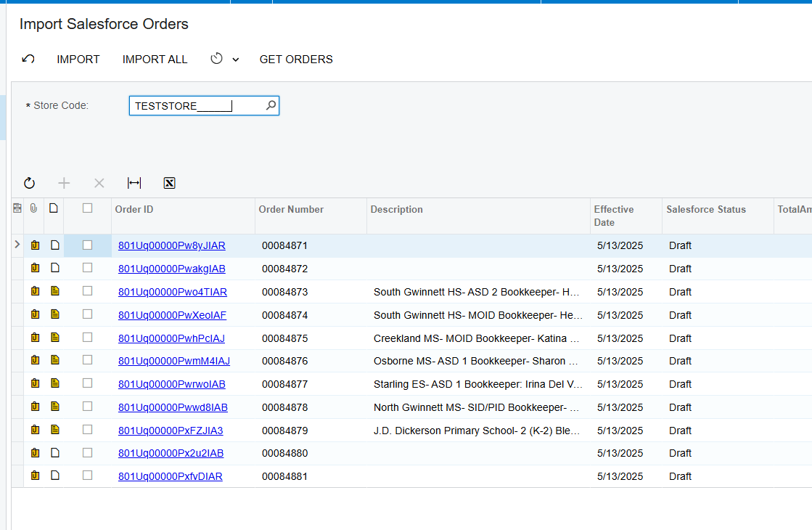Sort by Salesforce Status column header
The image size is (812, 530).
(706, 209)
